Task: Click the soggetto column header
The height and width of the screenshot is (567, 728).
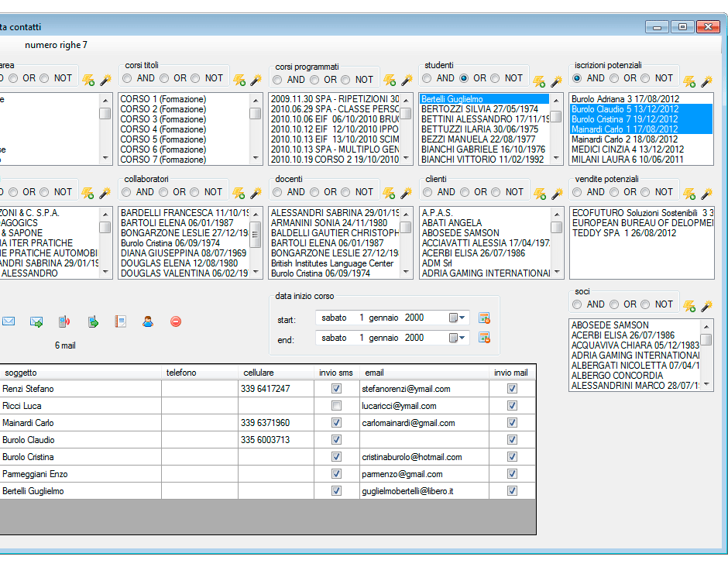Action: tap(81, 373)
